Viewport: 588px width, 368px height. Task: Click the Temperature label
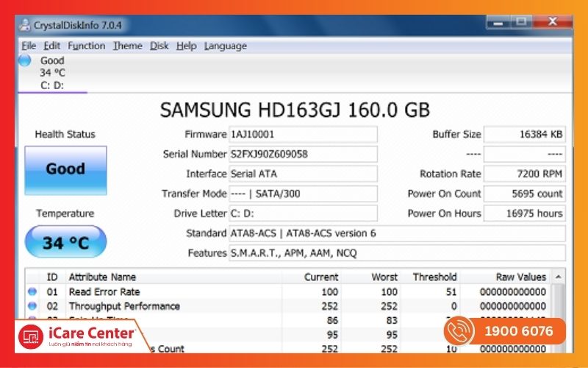(x=65, y=213)
